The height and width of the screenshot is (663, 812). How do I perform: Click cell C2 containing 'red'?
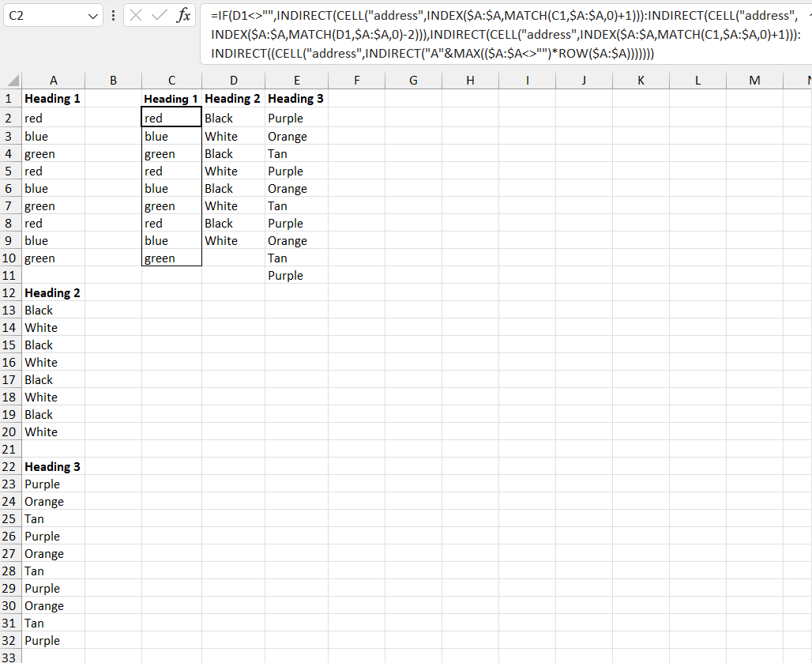point(172,118)
